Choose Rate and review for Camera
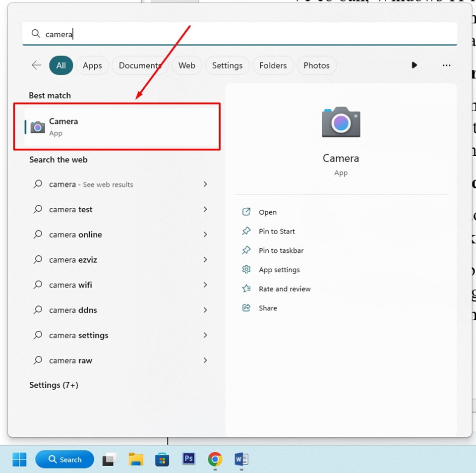Screen dimensions: 476x473 [285, 289]
